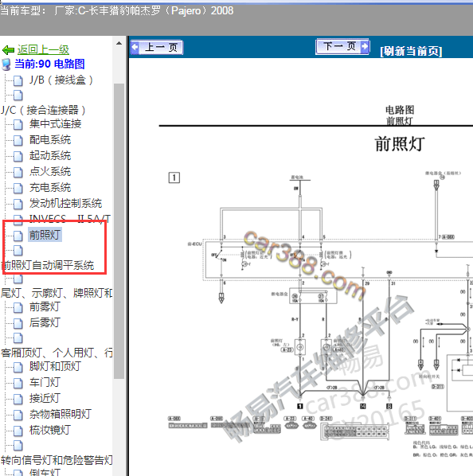The image size is (473, 476).
Task: Click the sidebar scroll-up arrow
Action: [119, 44]
